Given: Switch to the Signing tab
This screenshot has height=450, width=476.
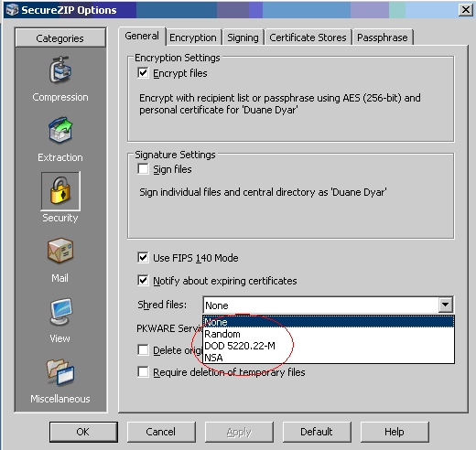Looking at the screenshot, I should (243, 37).
